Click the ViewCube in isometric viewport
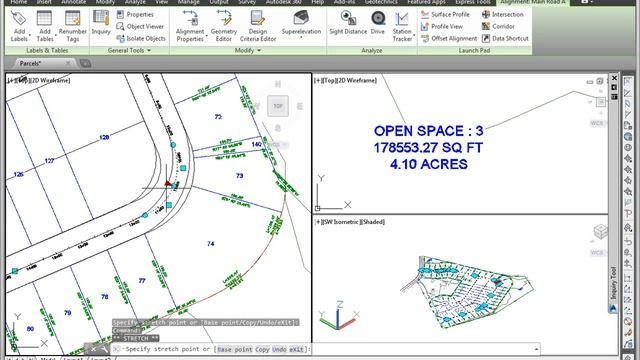Screen dimensions: 640x360 click(600, 231)
